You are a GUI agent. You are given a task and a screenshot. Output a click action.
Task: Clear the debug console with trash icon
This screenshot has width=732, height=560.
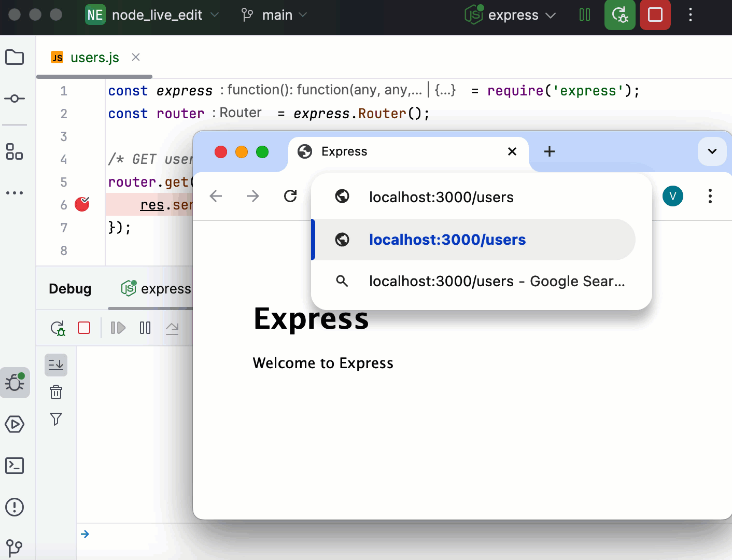pyautogui.click(x=55, y=393)
